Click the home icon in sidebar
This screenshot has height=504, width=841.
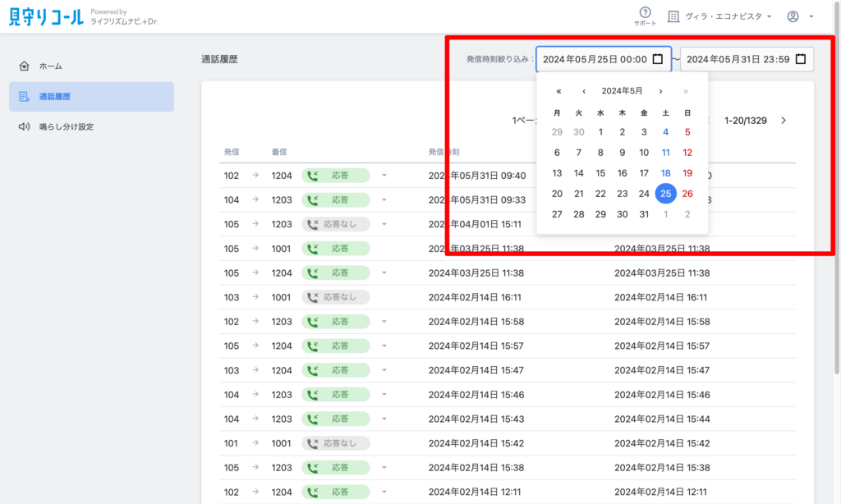click(24, 66)
